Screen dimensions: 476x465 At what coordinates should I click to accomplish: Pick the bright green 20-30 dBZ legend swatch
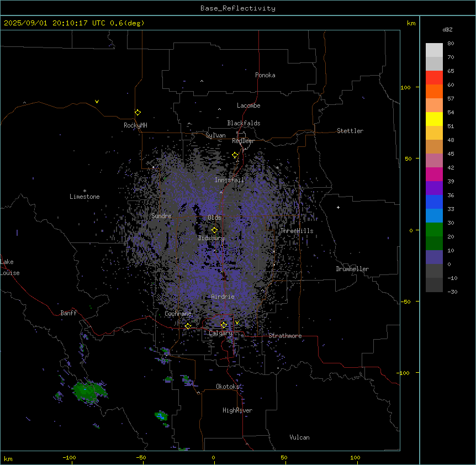pyautogui.click(x=434, y=230)
